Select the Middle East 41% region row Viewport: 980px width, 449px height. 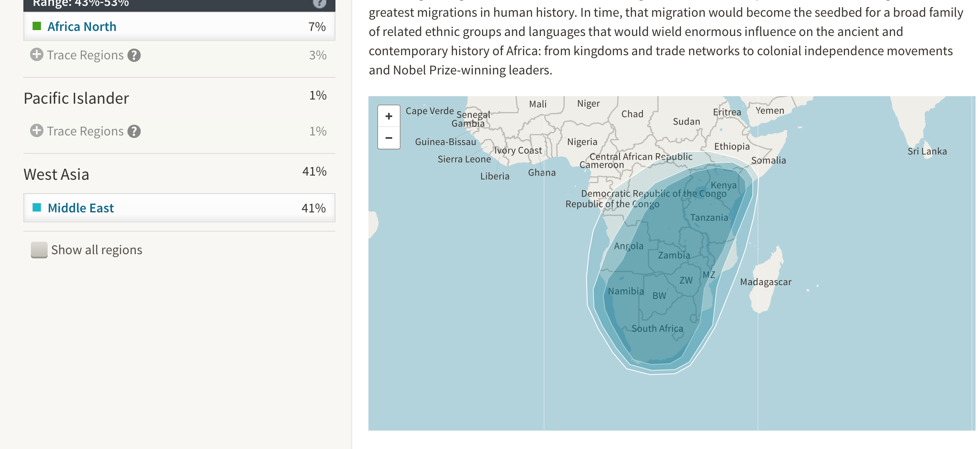(179, 208)
